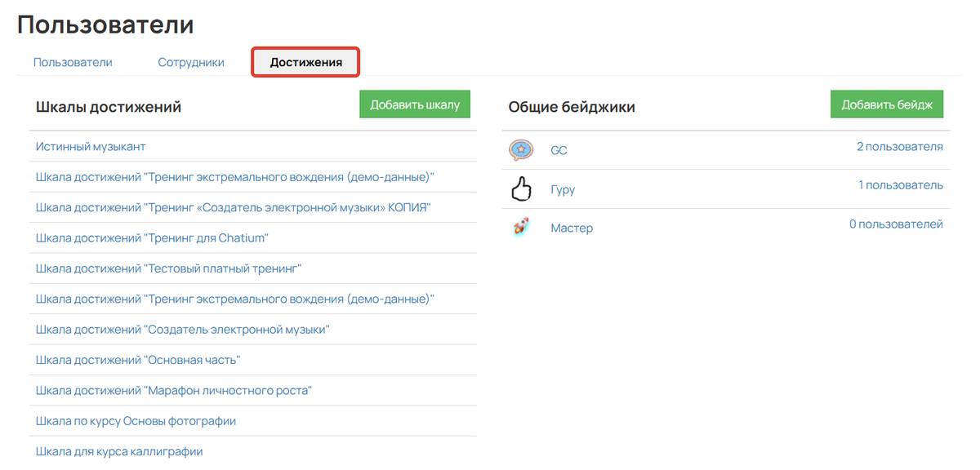The width and height of the screenshot is (980, 470).
Task: Select the Достижения tab
Action: click(305, 61)
